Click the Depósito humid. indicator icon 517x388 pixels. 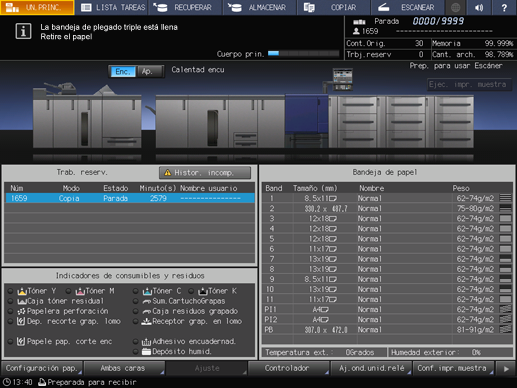(146, 352)
